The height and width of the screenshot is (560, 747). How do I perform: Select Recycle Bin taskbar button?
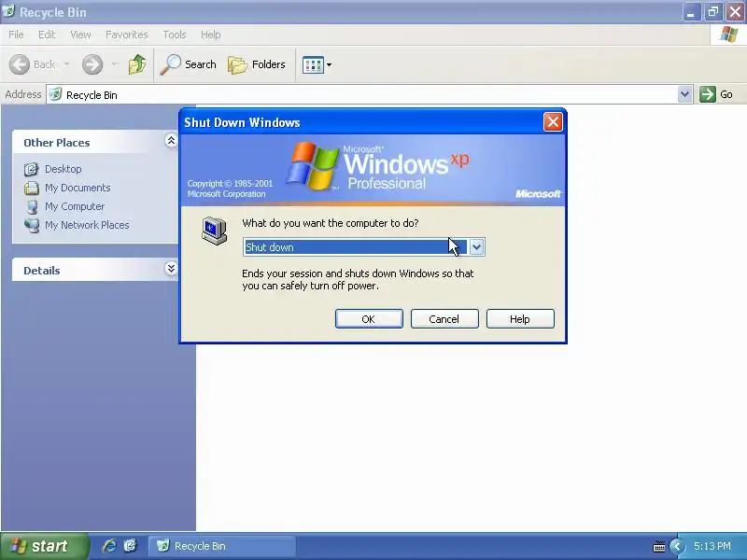coord(221,546)
